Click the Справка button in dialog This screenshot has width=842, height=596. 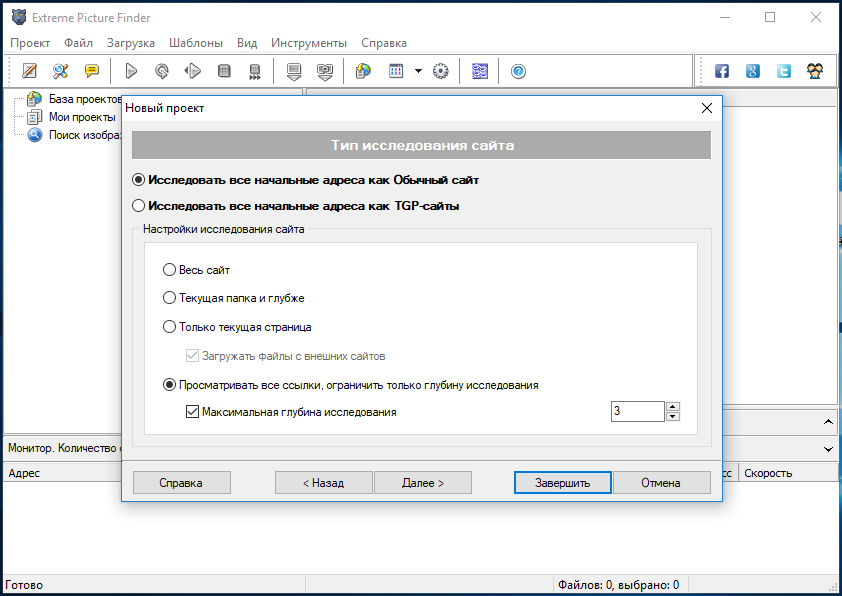[x=182, y=483]
